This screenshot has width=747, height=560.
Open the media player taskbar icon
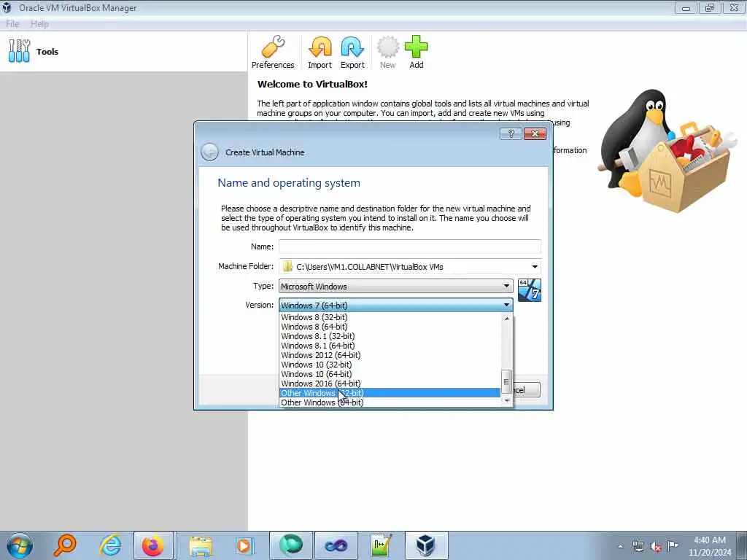(x=244, y=545)
